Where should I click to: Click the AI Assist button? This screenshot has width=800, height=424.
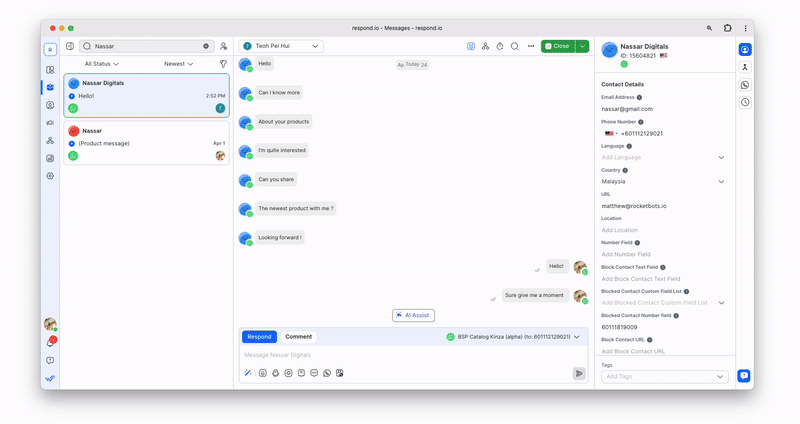click(413, 315)
